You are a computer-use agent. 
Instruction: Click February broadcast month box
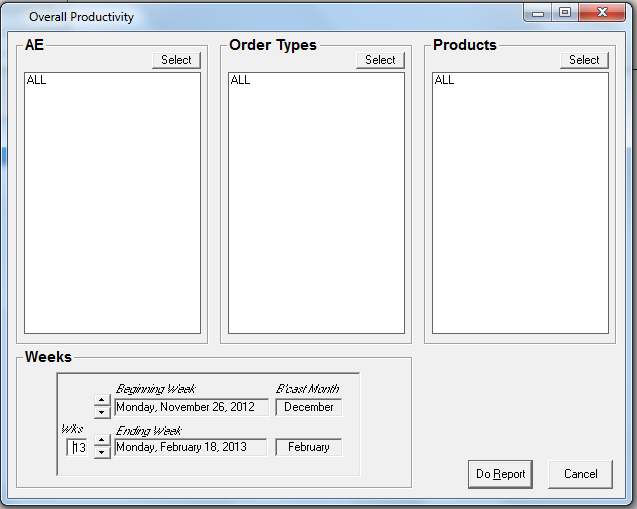click(308, 447)
